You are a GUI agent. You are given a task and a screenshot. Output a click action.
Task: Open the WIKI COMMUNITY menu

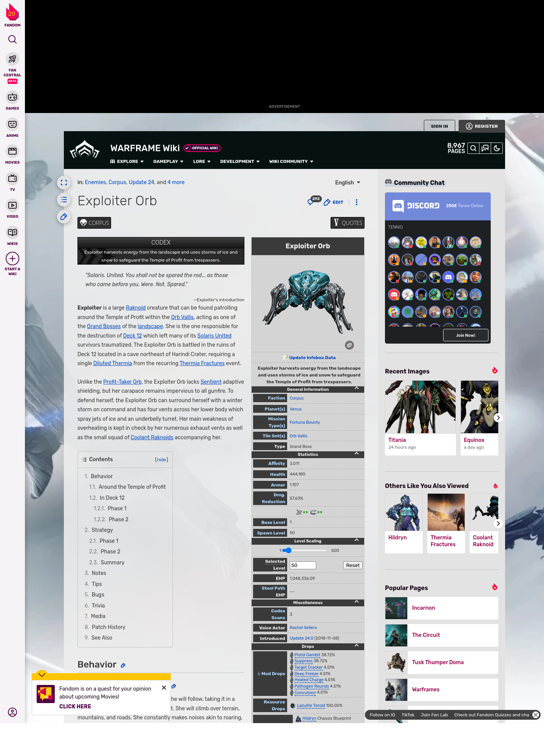[291, 161]
